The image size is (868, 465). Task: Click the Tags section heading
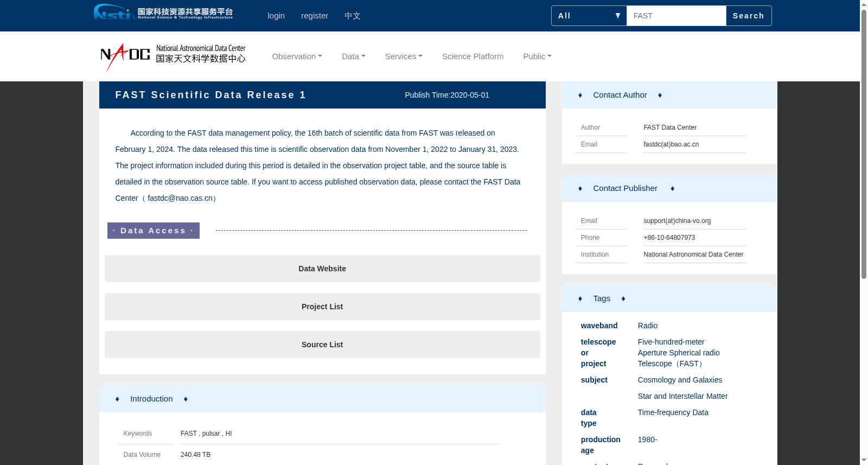click(602, 298)
